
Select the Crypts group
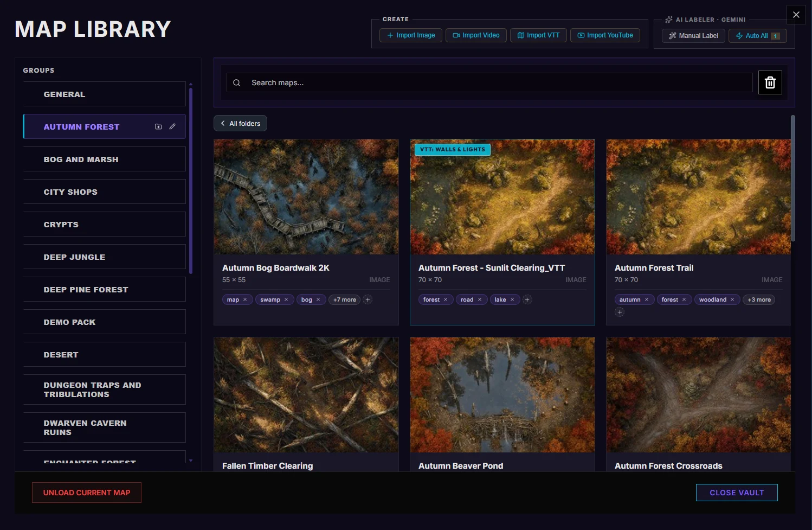coord(104,224)
